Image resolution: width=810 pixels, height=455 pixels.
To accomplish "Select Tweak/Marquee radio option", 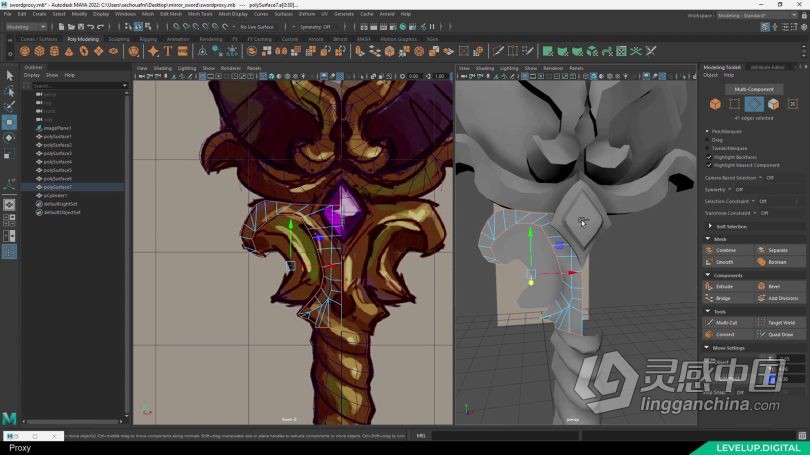I will (708, 148).
